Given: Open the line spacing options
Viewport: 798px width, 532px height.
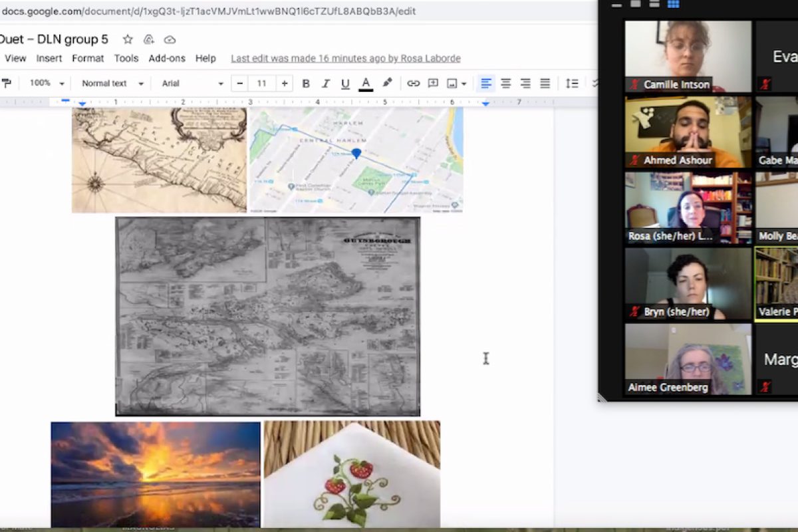Looking at the screenshot, I should tap(572, 83).
